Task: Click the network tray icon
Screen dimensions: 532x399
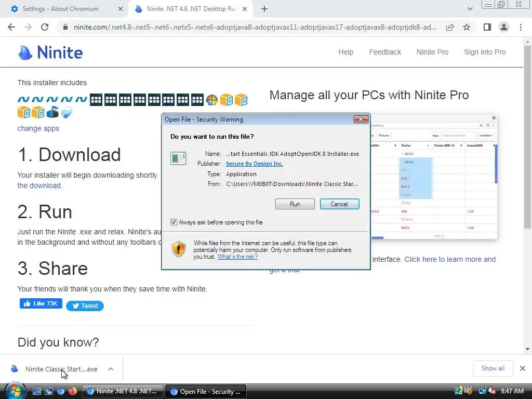Action: 482,391
